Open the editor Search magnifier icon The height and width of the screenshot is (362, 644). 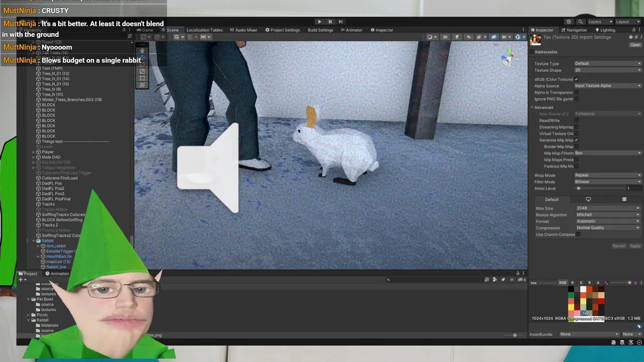580,22
